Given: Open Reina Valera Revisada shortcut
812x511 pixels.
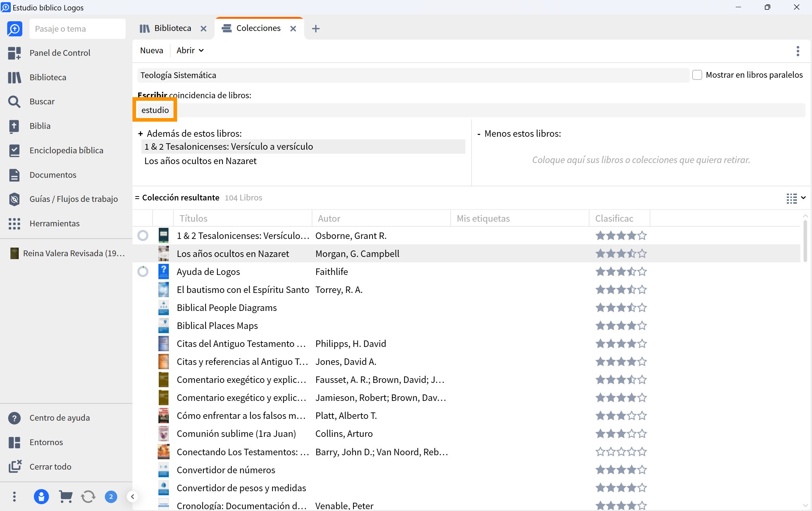Looking at the screenshot, I should click(68, 253).
